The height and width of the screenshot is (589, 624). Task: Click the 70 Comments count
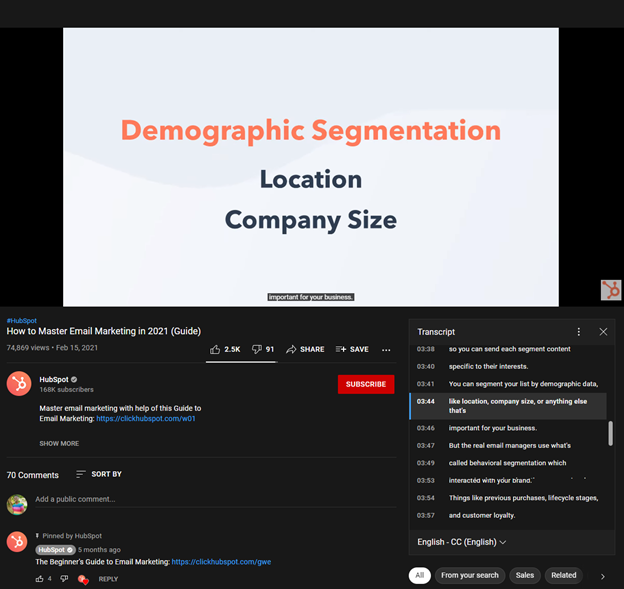click(33, 475)
